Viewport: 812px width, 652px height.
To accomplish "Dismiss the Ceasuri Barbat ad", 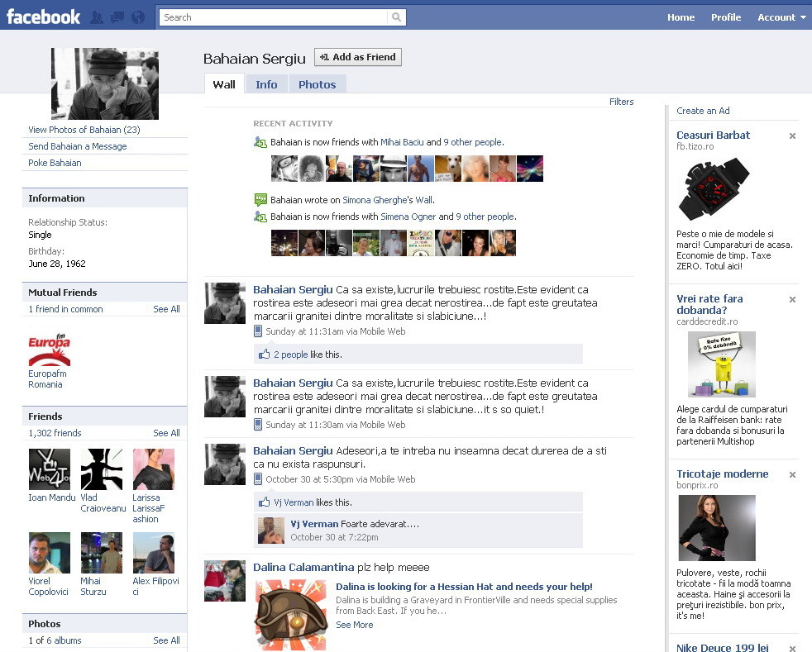I will (x=792, y=136).
